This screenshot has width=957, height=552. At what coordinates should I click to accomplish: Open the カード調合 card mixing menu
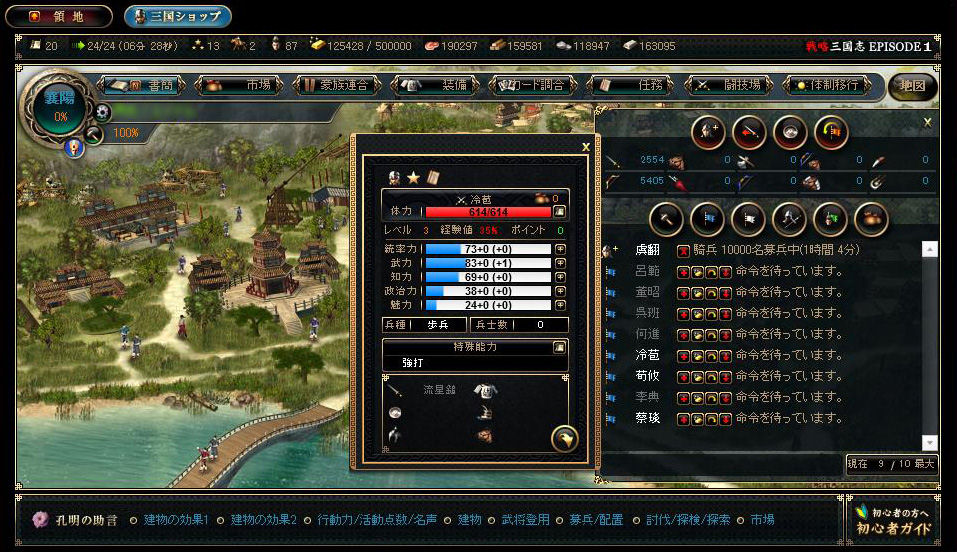coord(533,85)
